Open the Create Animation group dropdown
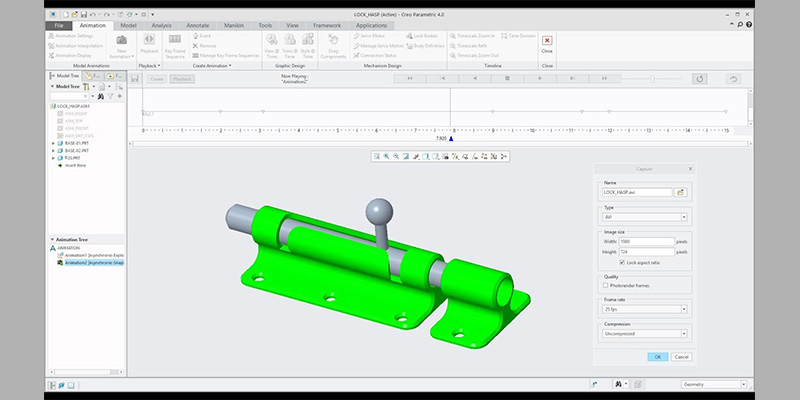Viewport: 800px width, 400px height. [212, 66]
